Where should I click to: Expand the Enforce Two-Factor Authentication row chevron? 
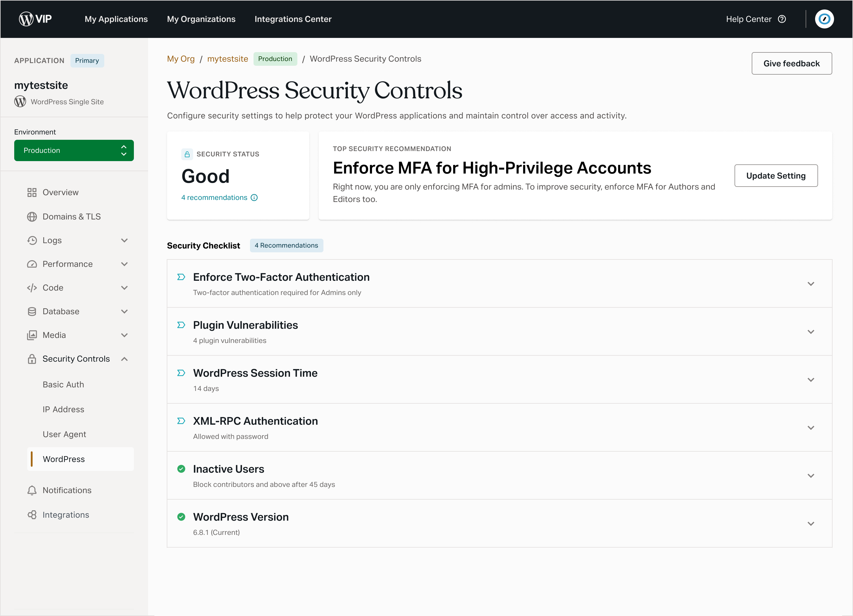pos(811,284)
